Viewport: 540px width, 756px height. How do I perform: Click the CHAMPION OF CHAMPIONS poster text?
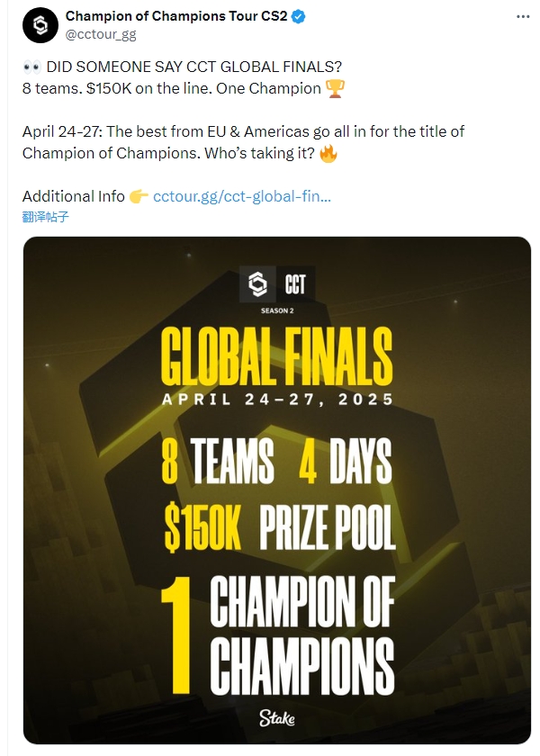tap(302, 635)
